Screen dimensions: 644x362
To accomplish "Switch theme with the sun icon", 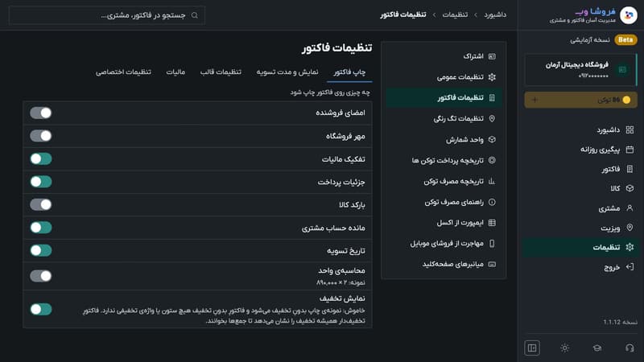I will 565,348.
